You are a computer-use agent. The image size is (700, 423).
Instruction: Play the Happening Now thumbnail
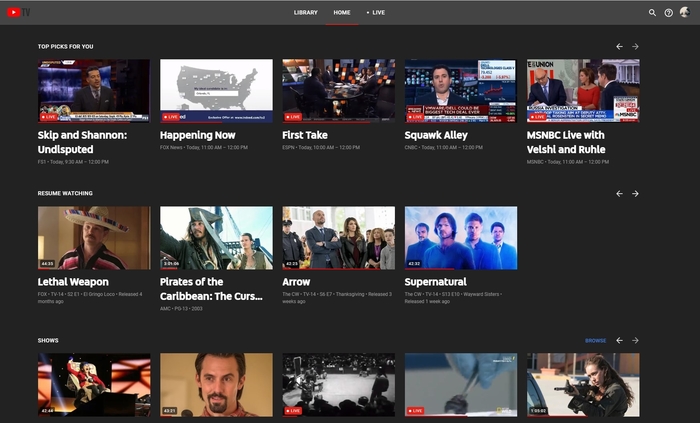[216, 91]
